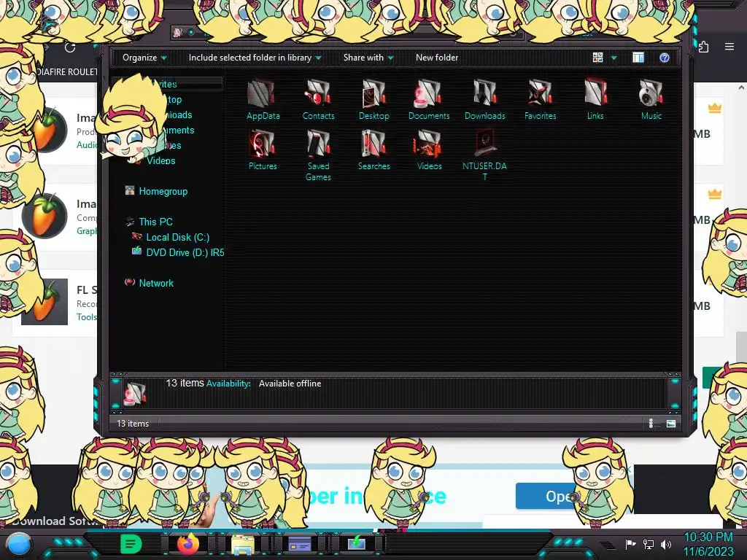Open File Explorer from the taskbar
Viewport: 747px width, 560px height.
[x=243, y=544]
